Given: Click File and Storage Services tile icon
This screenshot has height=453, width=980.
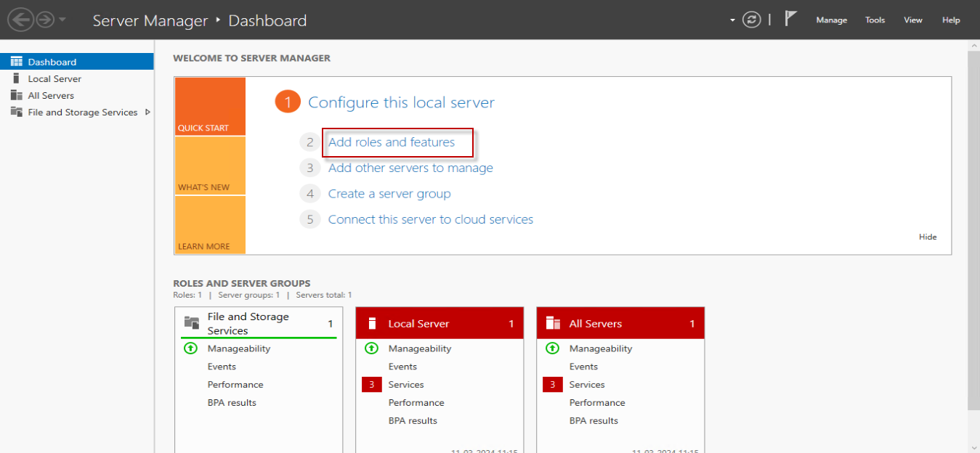Looking at the screenshot, I should pyautogui.click(x=192, y=323).
